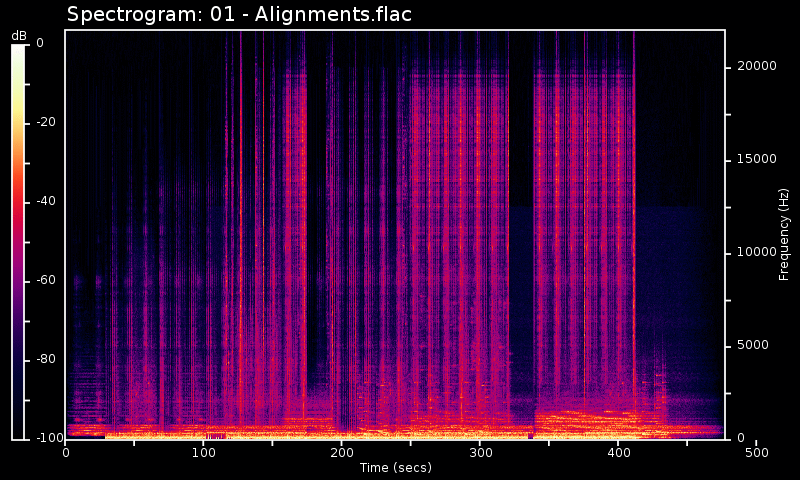Click the 10000 Hz frequency axis label

click(x=756, y=252)
